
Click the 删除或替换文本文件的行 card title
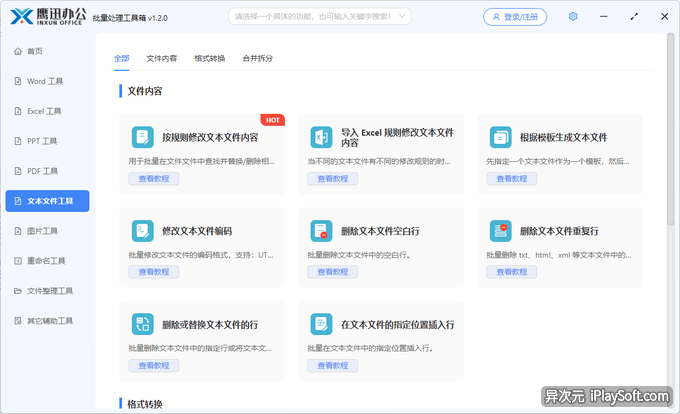210,325
